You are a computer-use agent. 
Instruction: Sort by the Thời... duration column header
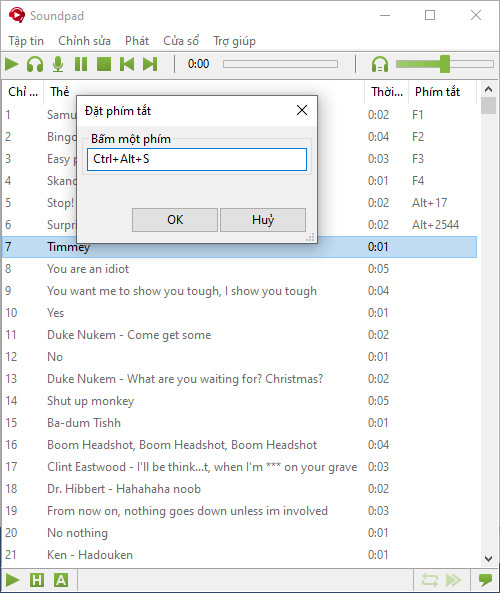coord(387,92)
